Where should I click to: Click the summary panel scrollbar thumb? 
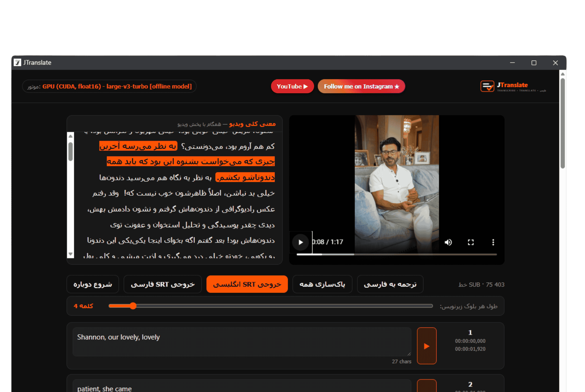click(x=71, y=152)
